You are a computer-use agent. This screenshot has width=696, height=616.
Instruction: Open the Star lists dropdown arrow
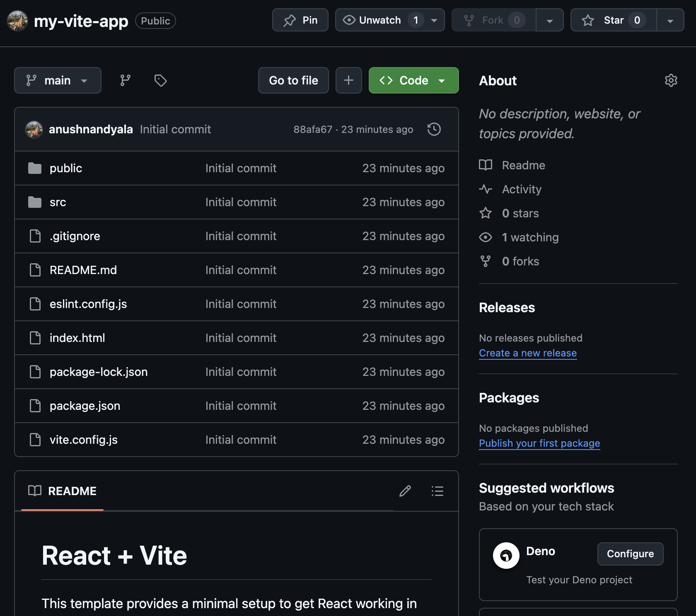click(670, 20)
